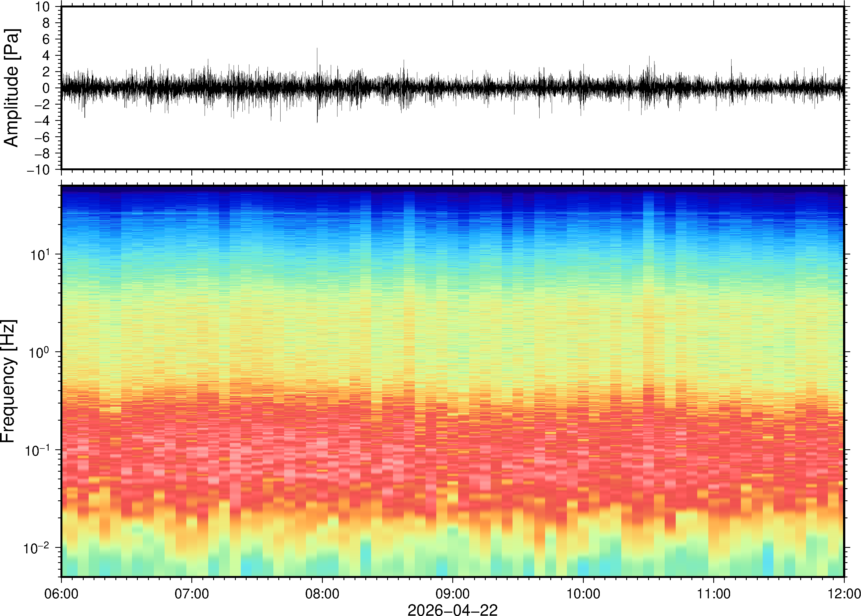Click the -10 amplitude tick label
Viewport: 861px width, 616px height.
pos(38,170)
